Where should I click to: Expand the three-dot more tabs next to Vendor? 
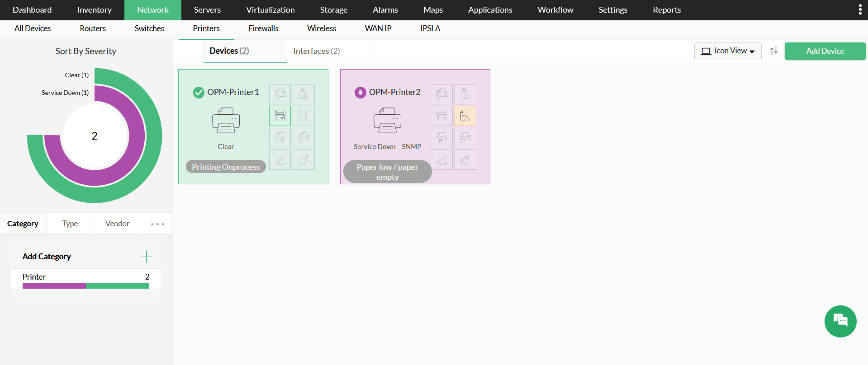tap(157, 224)
